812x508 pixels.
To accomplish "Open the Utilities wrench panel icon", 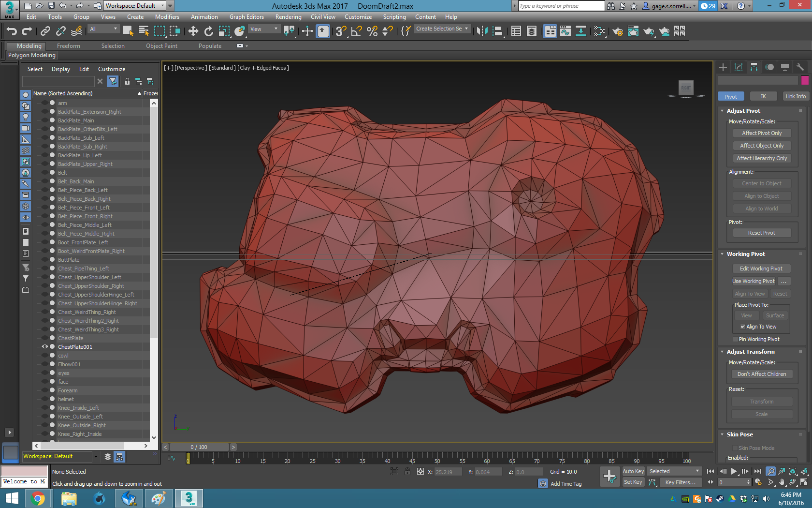I will [x=800, y=67].
